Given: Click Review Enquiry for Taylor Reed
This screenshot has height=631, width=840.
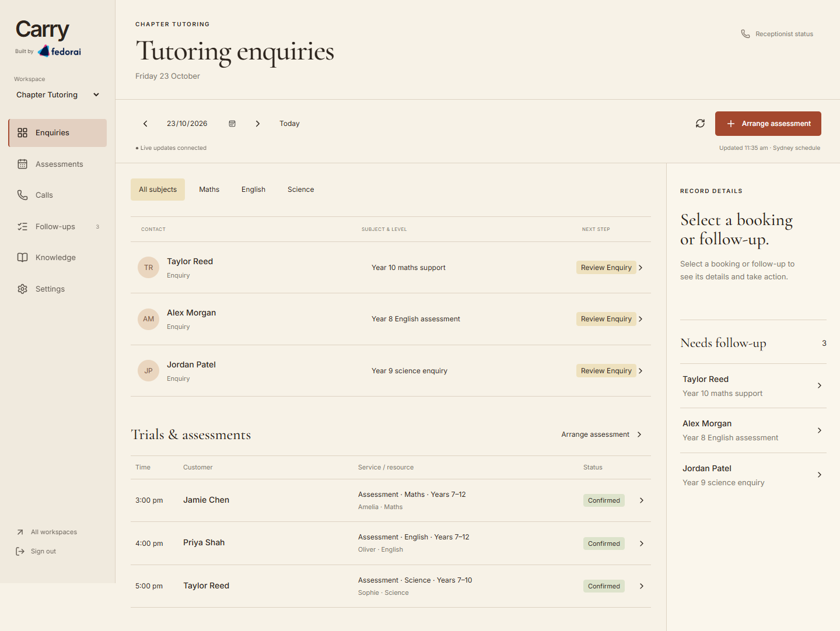Looking at the screenshot, I should pos(606,268).
